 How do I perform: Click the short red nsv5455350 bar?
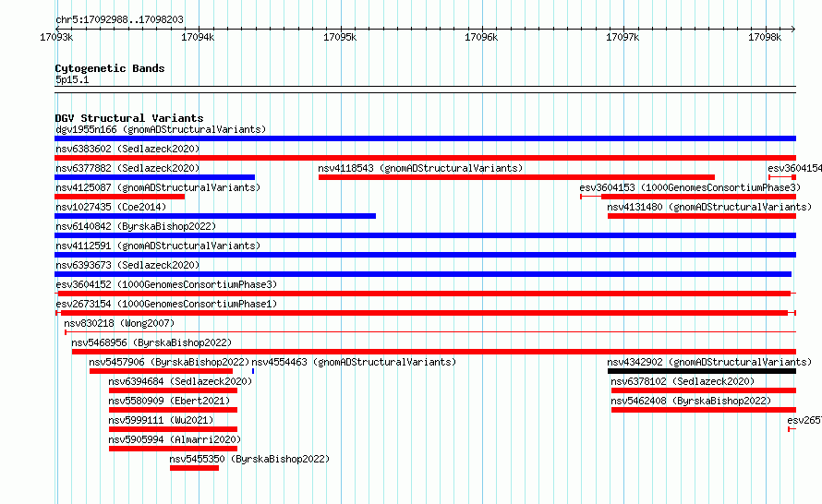(195, 468)
